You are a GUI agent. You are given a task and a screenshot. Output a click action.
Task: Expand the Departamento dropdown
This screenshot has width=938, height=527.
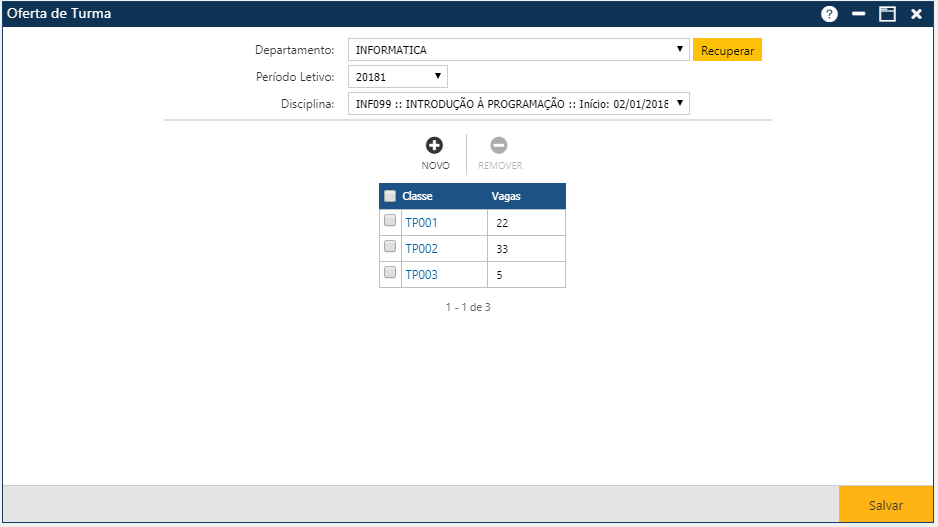point(519,50)
